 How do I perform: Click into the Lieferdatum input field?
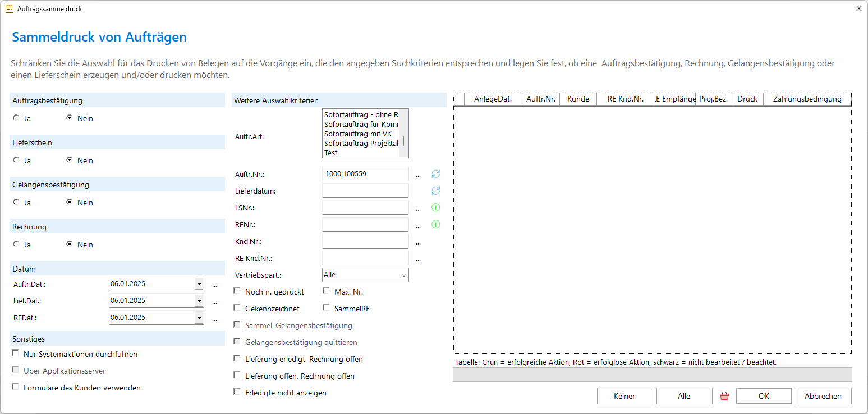(x=365, y=191)
